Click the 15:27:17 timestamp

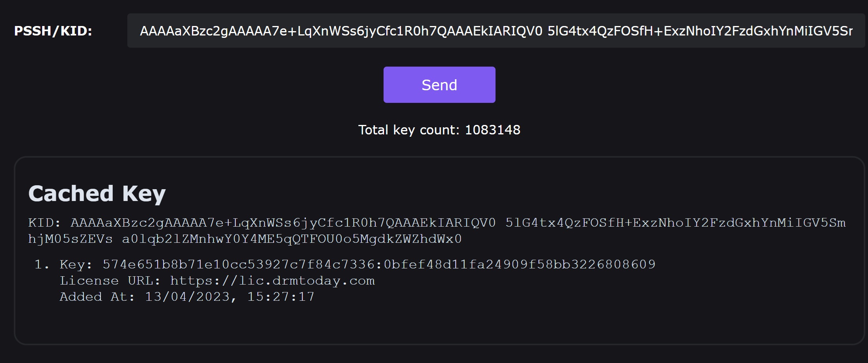click(281, 297)
